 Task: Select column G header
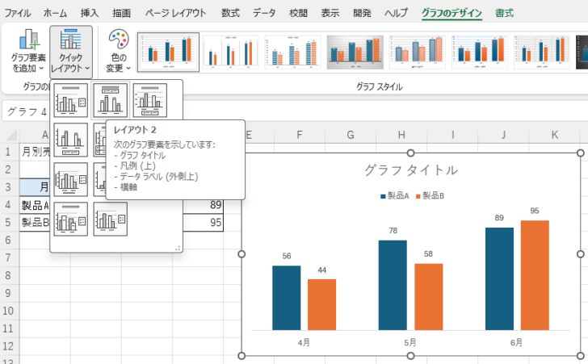point(351,135)
